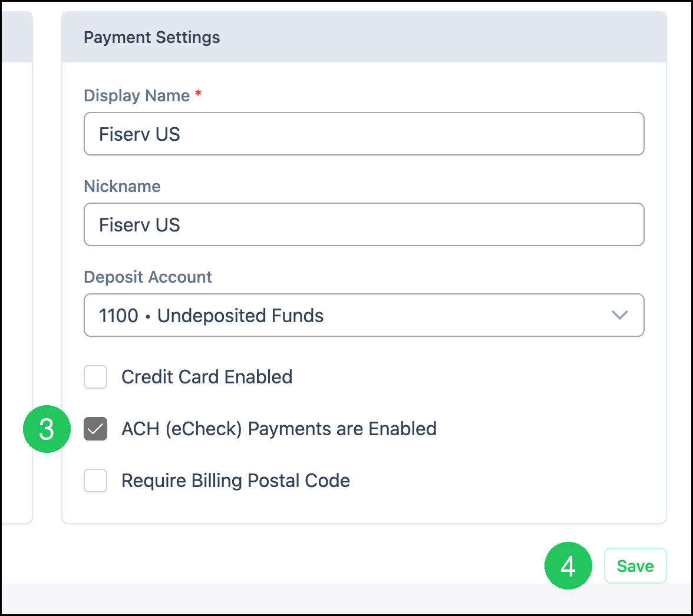Click the Save button
This screenshot has width=693, height=616.
point(635,566)
